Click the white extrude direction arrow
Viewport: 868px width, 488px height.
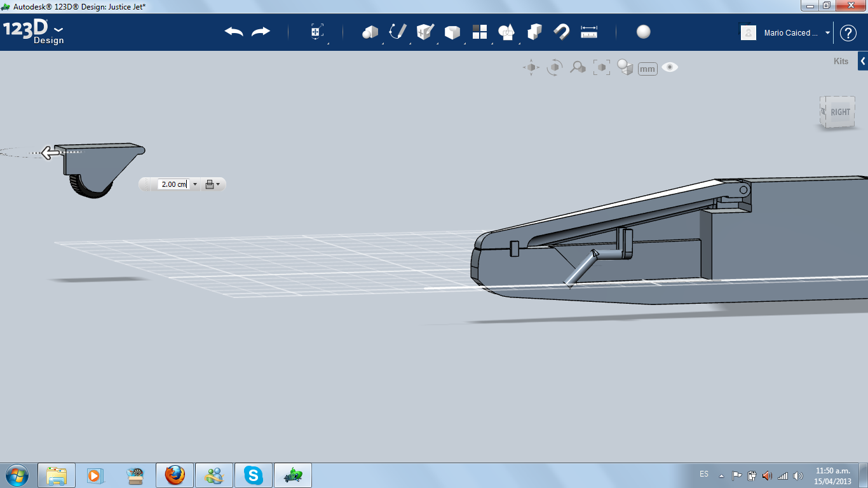[51, 152]
